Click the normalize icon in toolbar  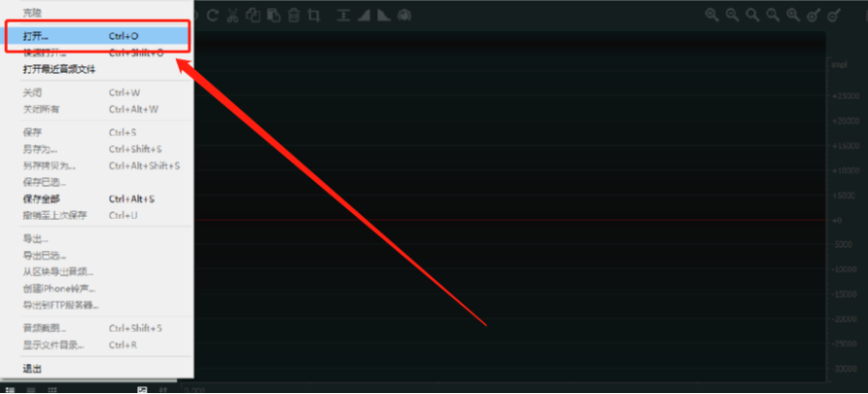pyautogui.click(x=344, y=16)
